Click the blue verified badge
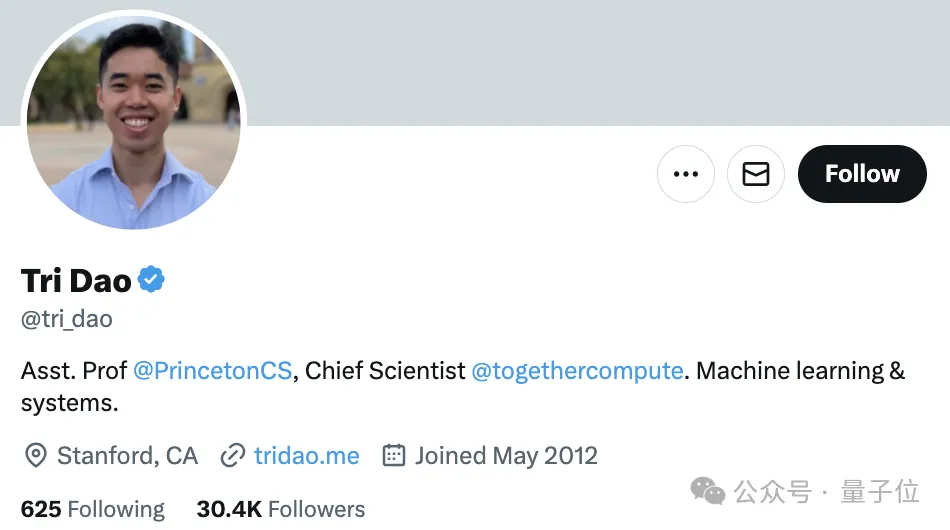Viewport: 950px width, 530px height. point(151,280)
